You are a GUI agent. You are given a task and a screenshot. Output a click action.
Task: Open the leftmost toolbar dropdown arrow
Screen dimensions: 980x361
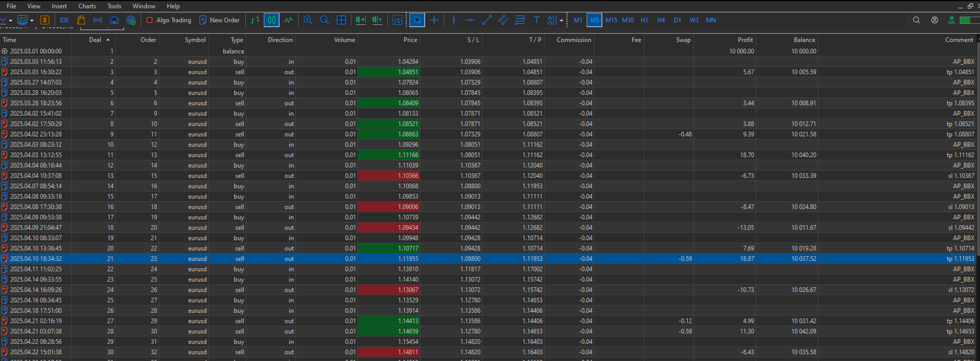[10, 21]
